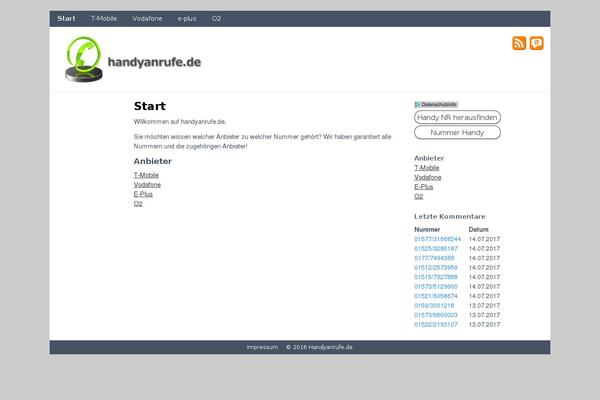Open comment number 01577/31668244
Viewport: 600px width, 400px height.
pos(437,239)
